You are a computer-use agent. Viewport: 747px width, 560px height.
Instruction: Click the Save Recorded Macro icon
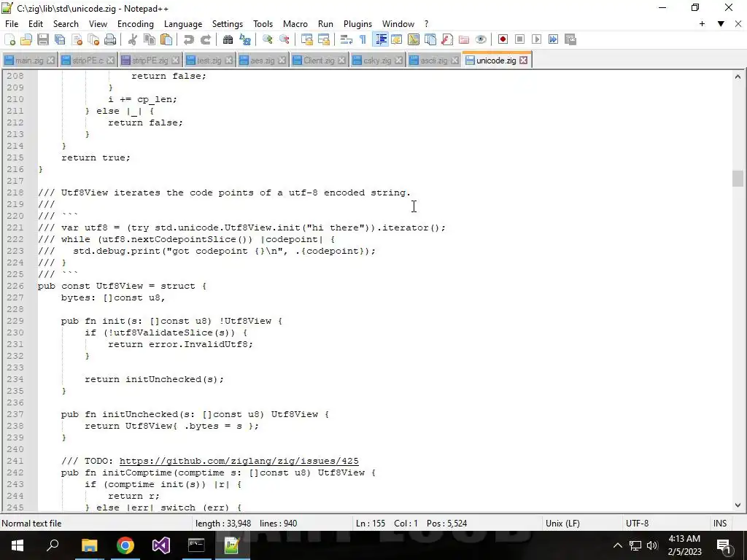click(x=570, y=39)
